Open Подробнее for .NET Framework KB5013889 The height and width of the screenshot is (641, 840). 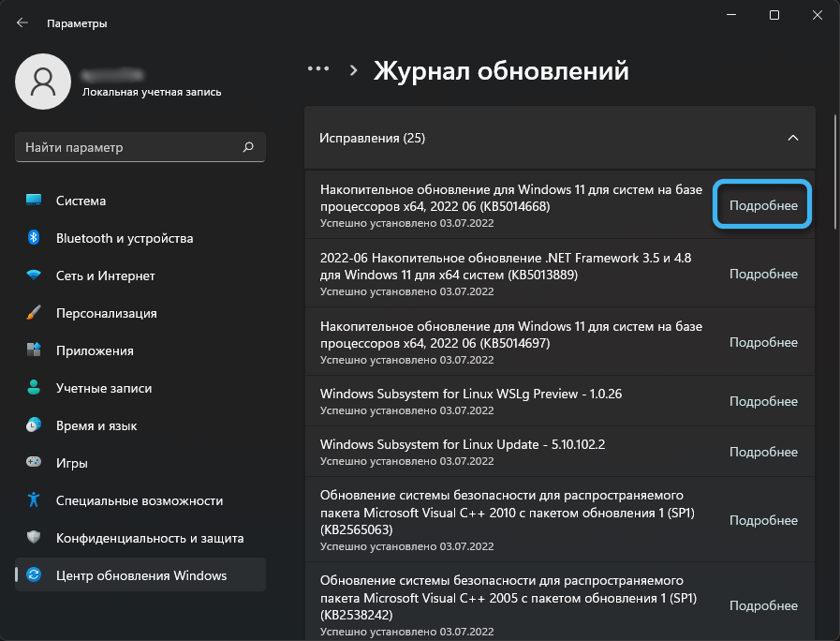[x=763, y=274]
